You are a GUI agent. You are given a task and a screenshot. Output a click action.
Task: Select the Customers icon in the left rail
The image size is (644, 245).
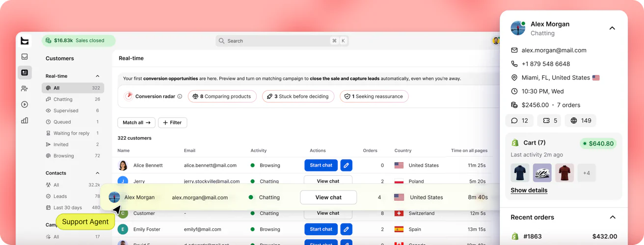click(x=25, y=73)
